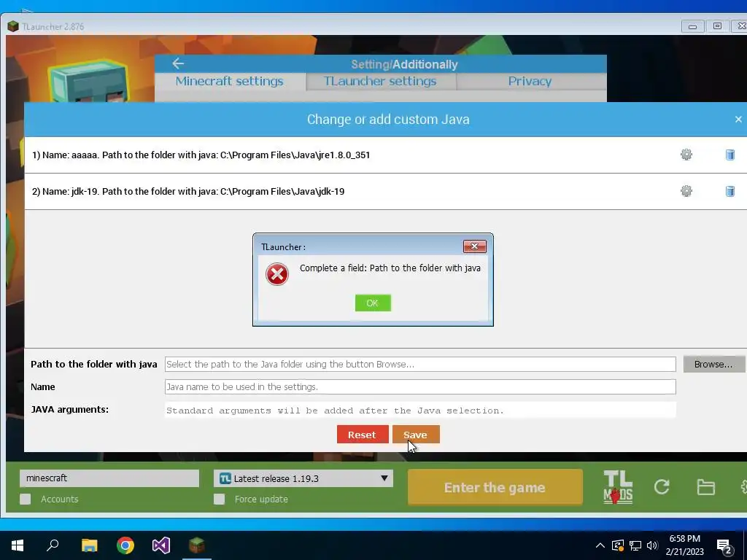Delete the jdk-19 Java entry with trash icon
Screen dimensions: 747x560
coord(729,191)
